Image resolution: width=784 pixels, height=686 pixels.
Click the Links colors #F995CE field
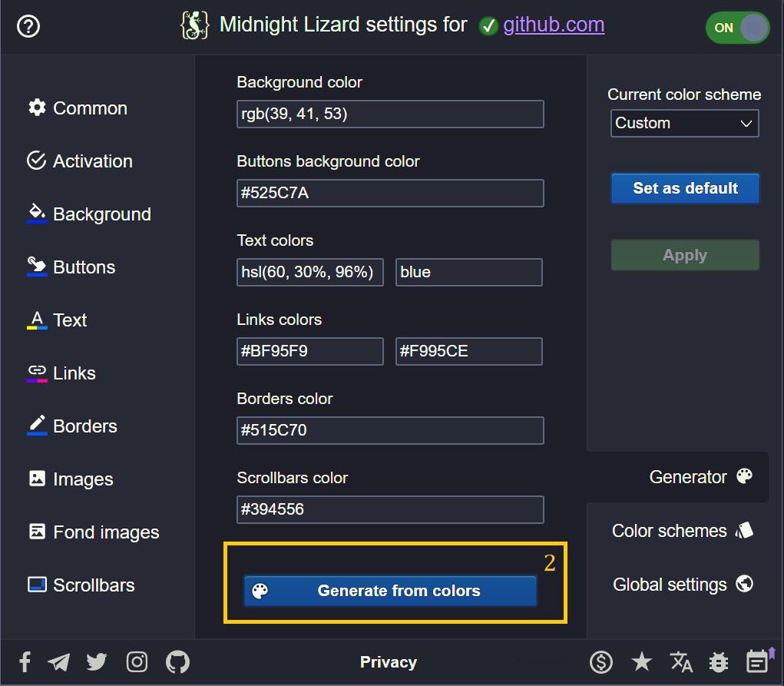pyautogui.click(x=469, y=351)
